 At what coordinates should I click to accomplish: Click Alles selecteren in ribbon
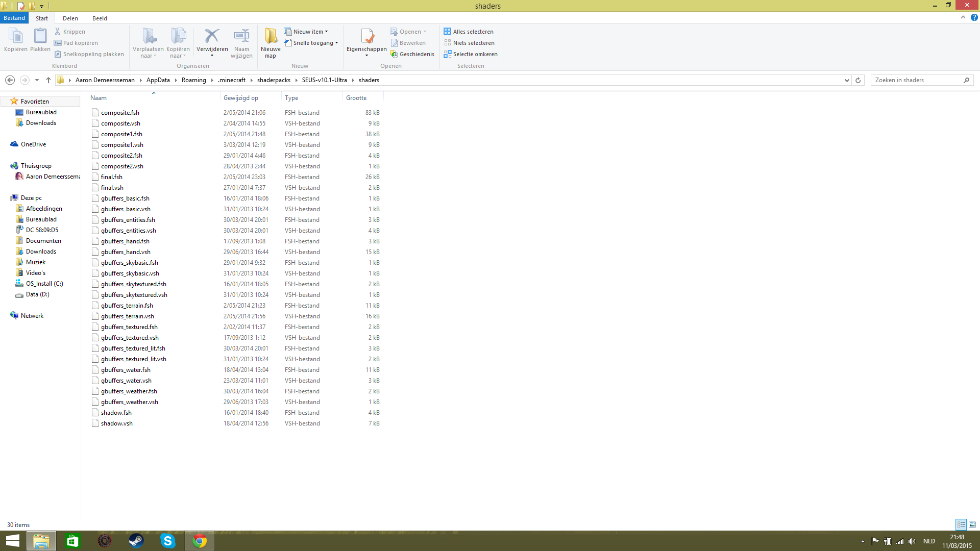coord(469,32)
